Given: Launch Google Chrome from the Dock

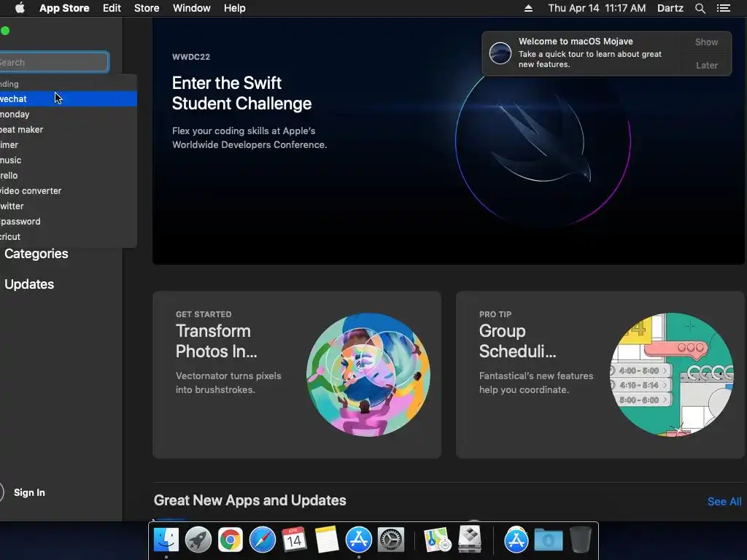Looking at the screenshot, I should (230, 540).
